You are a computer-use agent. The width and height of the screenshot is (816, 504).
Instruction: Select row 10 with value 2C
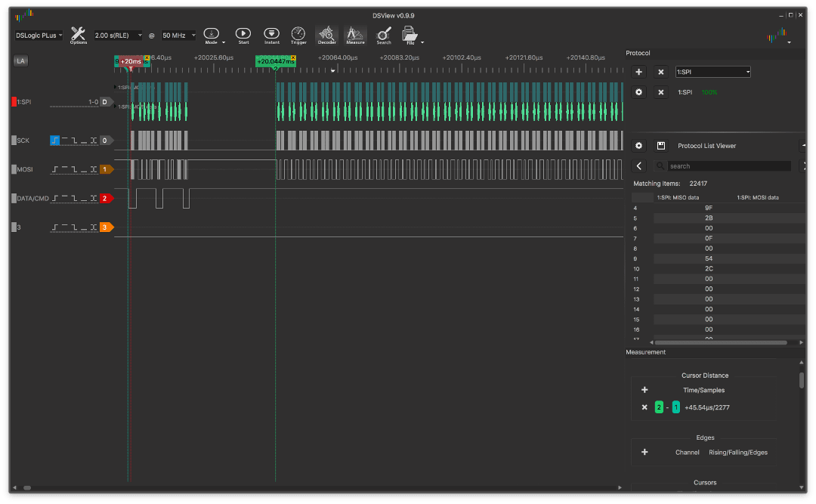pos(719,269)
